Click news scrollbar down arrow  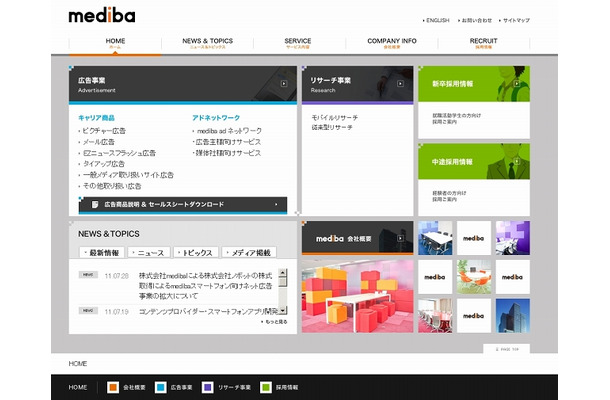pyautogui.click(x=283, y=311)
